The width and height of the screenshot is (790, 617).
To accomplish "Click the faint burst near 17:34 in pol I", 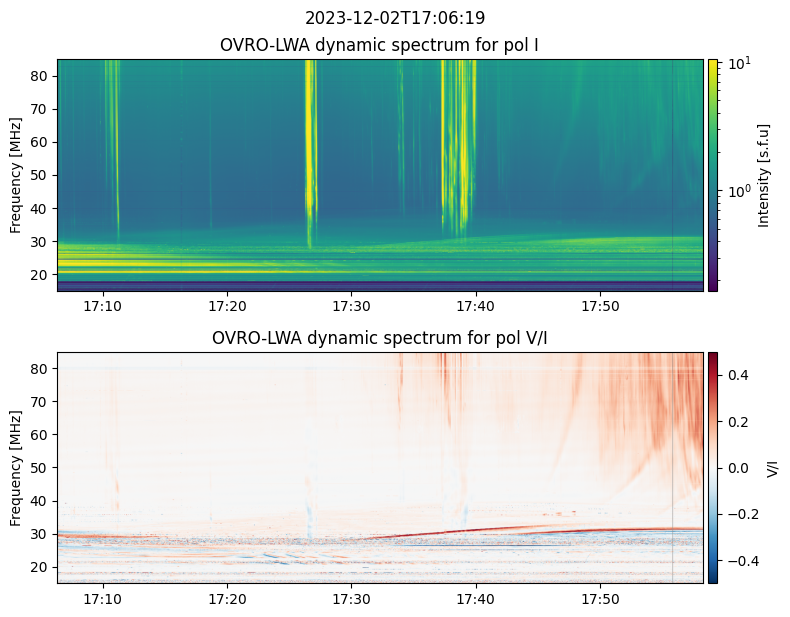I will (x=401, y=136).
